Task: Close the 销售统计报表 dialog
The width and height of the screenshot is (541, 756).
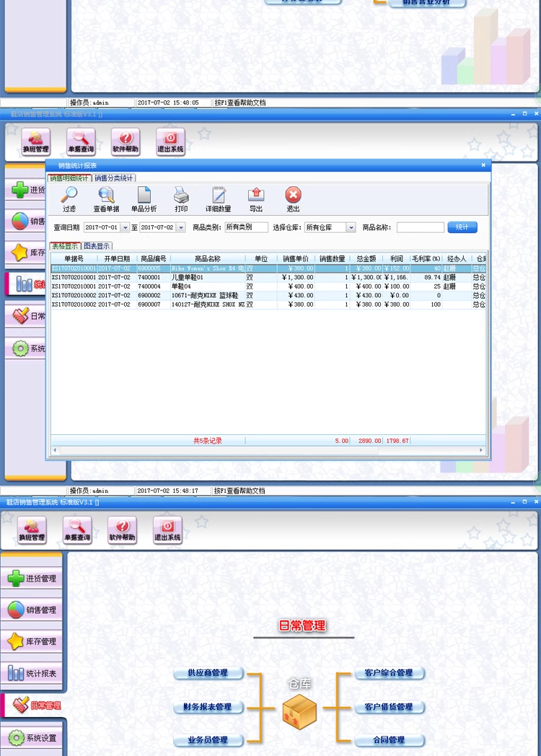Action: [483, 165]
